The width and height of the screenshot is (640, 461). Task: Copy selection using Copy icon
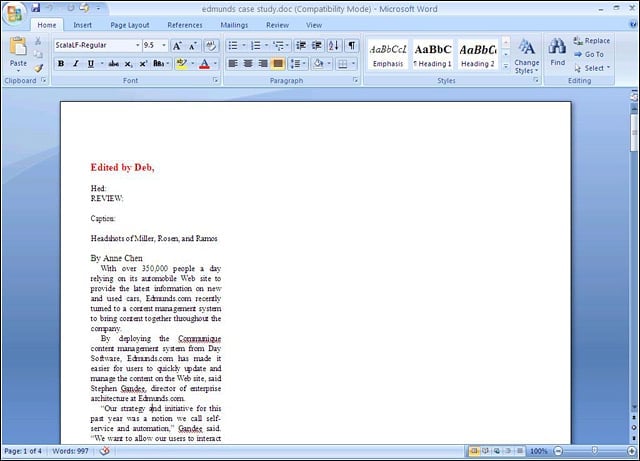click(x=38, y=54)
